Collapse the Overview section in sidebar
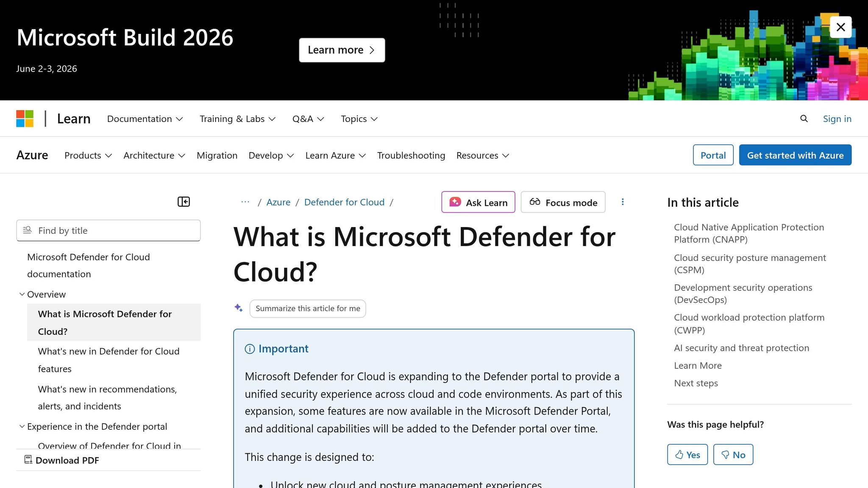The image size is (868, 488). tap(22, 294)
